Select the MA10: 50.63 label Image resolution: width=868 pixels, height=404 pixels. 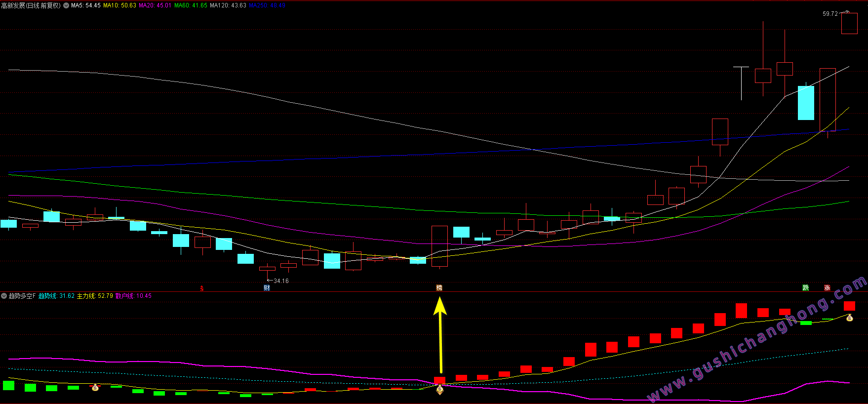119,5
